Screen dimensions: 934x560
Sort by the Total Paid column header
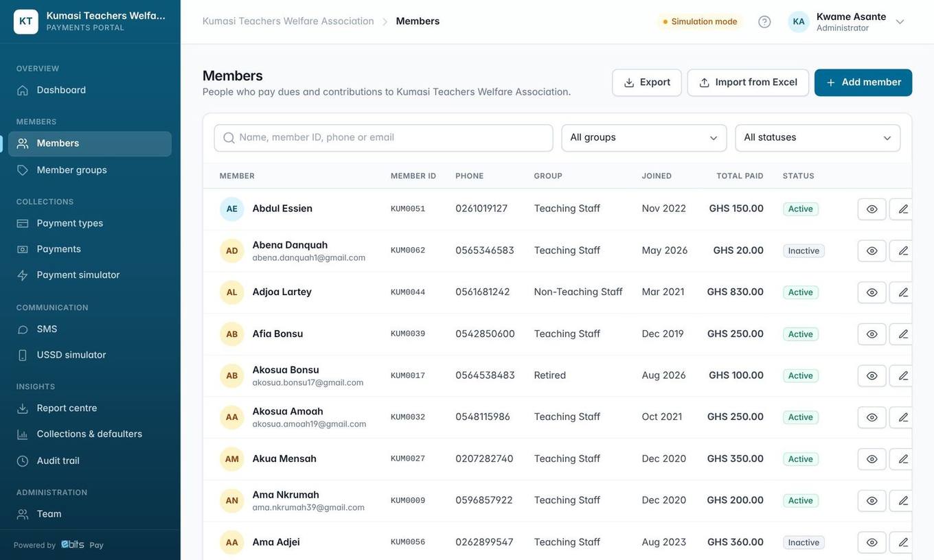[x=740, y=176]
